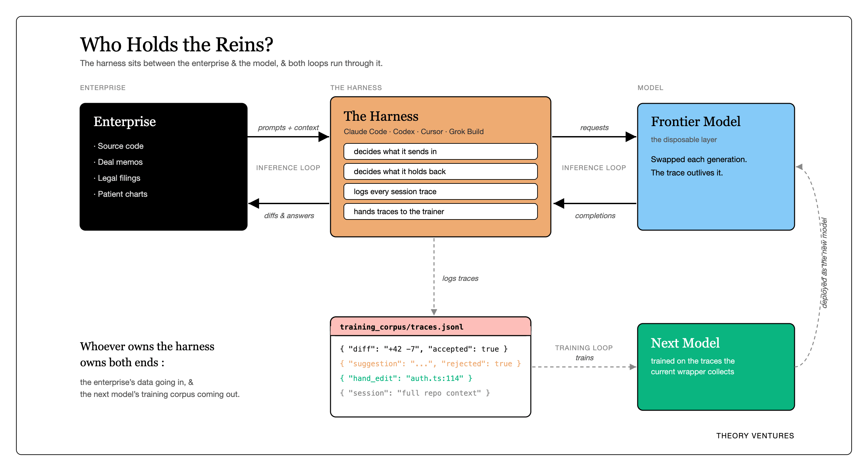
Task: Click 'INFERENCE LOOP' between Enterprise and Harness
Action: [x=288, y=168]
